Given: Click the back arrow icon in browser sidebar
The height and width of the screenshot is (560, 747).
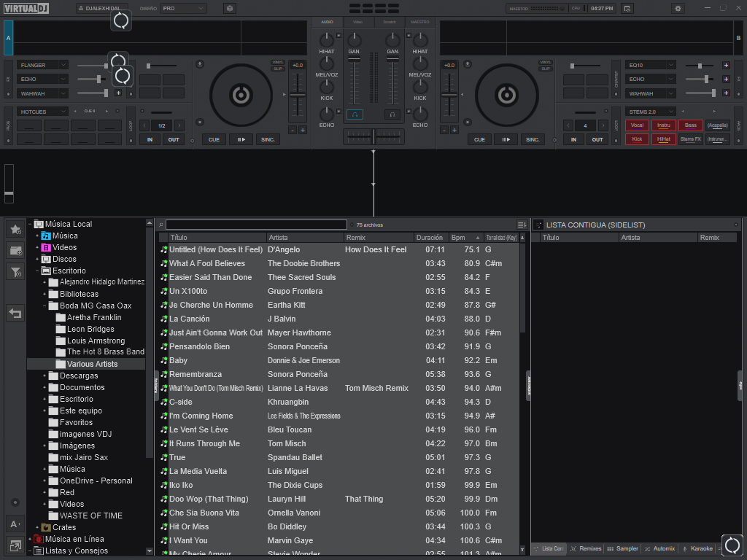Looking at the screenshot, I should [x=15, y=314].
